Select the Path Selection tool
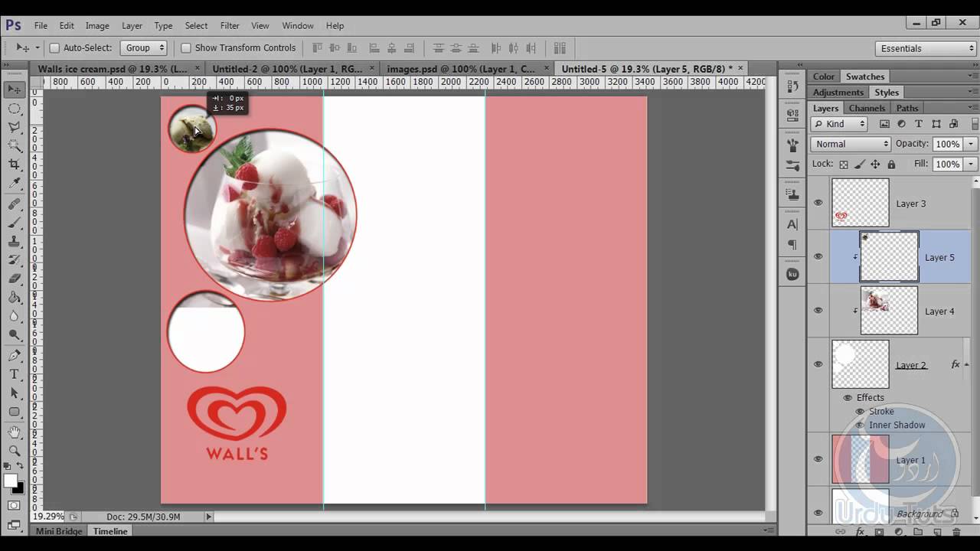 point(15,393)
